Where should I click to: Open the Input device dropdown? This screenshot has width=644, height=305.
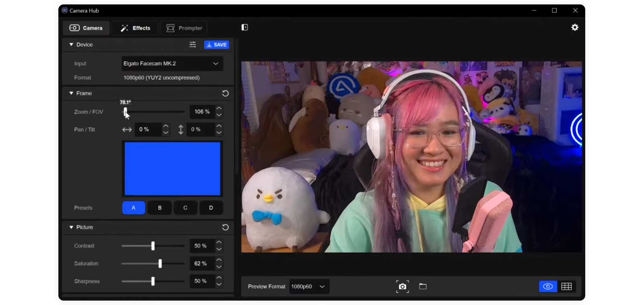point(172,63)
